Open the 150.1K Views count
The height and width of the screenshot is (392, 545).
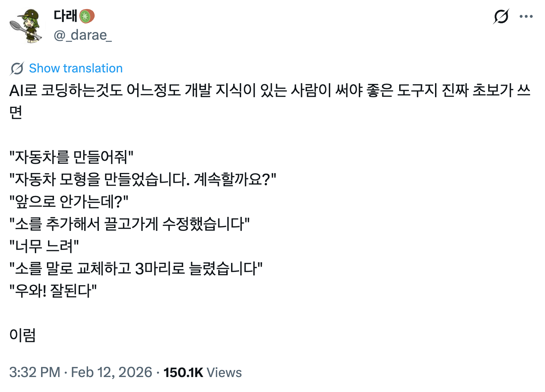tap(202, 372)
